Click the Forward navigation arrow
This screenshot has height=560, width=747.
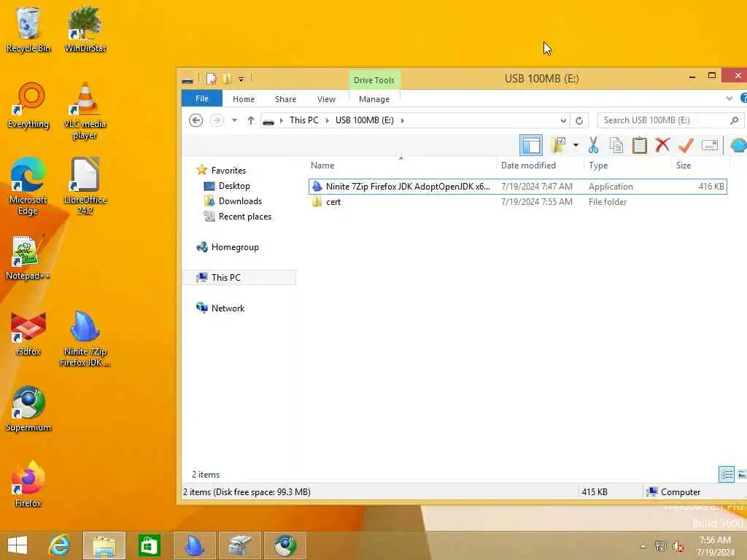click(217, 120)
